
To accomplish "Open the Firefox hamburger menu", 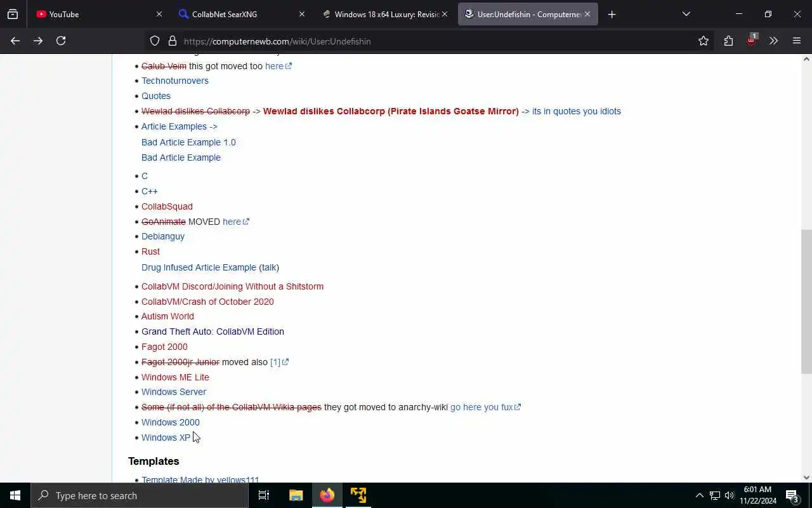I will coord(797,41).
